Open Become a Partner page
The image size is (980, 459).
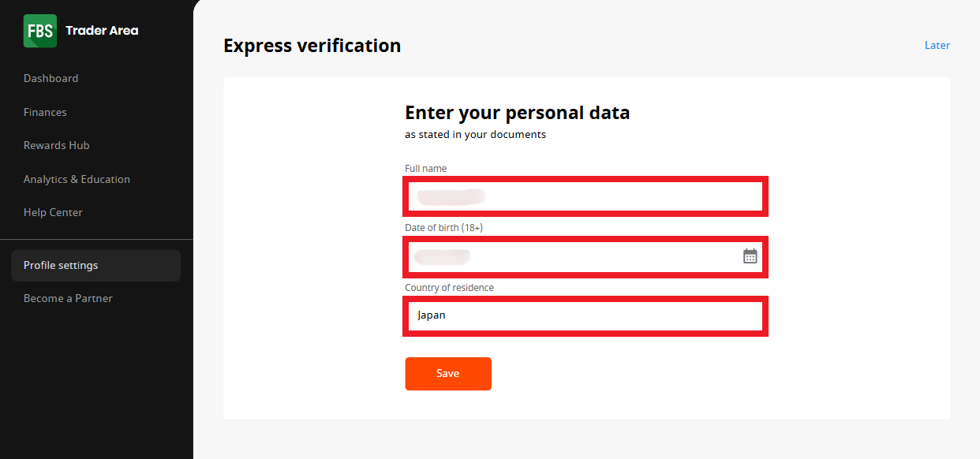[x=68, y=298]
